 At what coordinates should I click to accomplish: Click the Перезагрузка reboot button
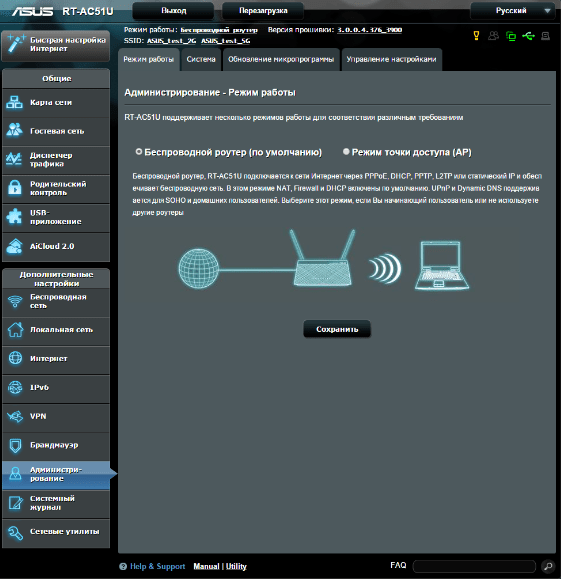pos(263,11)
